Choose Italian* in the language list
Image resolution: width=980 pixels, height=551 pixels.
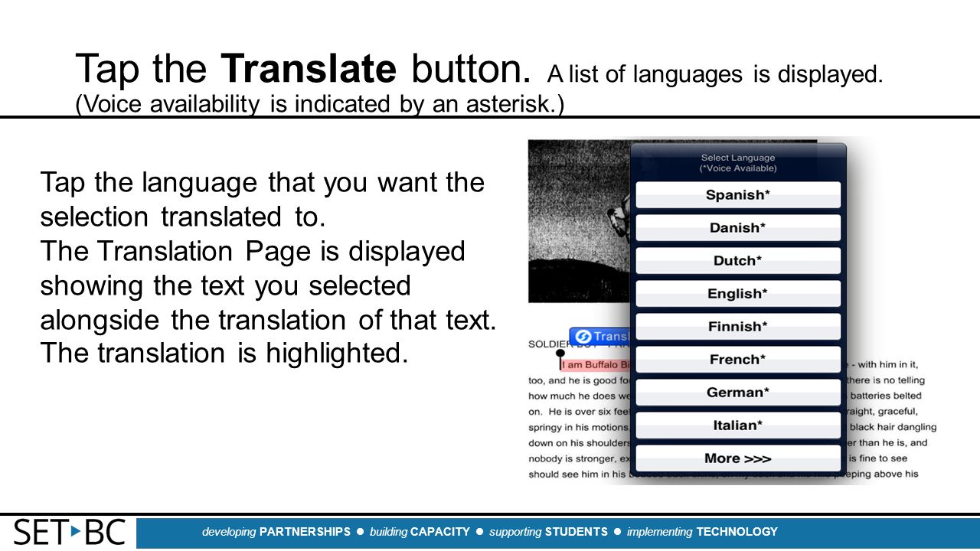[x=738, y=425]
